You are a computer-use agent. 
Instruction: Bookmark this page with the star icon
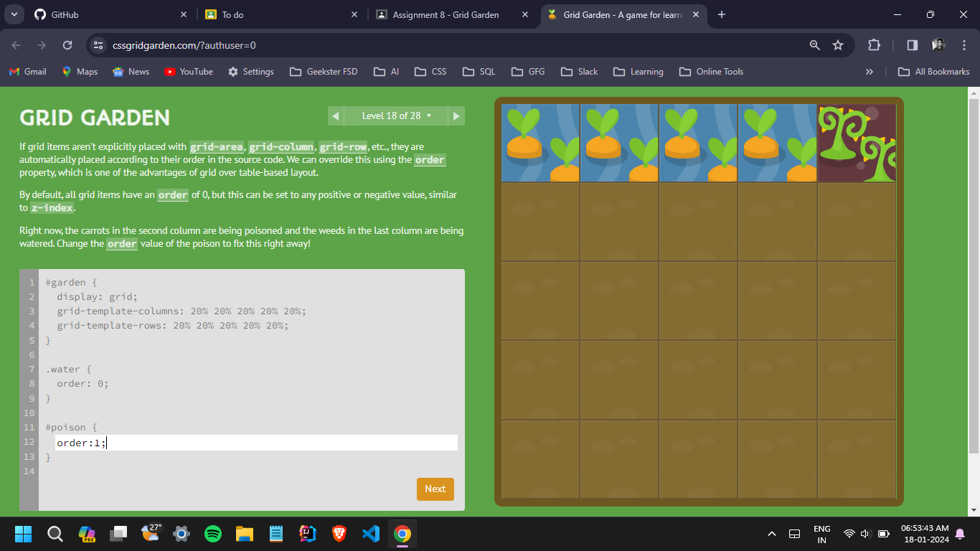[x=837, y=45]
